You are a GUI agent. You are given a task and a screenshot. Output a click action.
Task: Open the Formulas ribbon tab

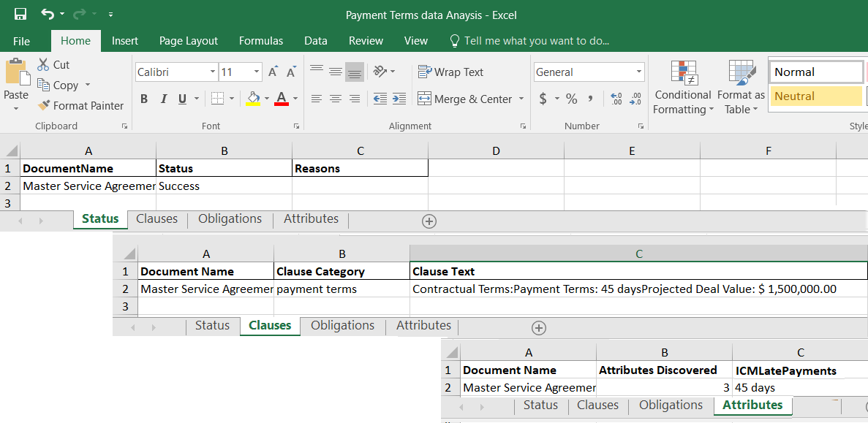(x=261, y=41)
